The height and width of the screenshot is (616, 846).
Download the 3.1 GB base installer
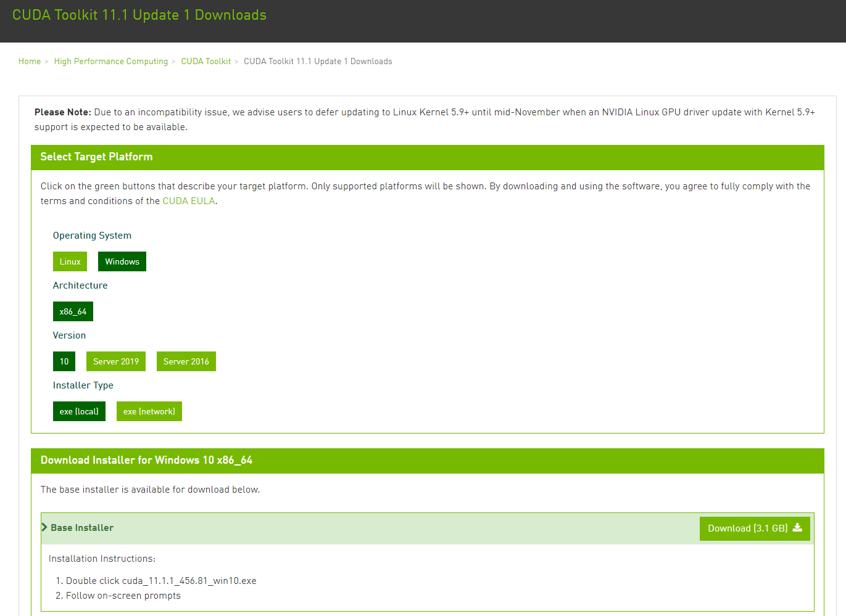[755, 528]
